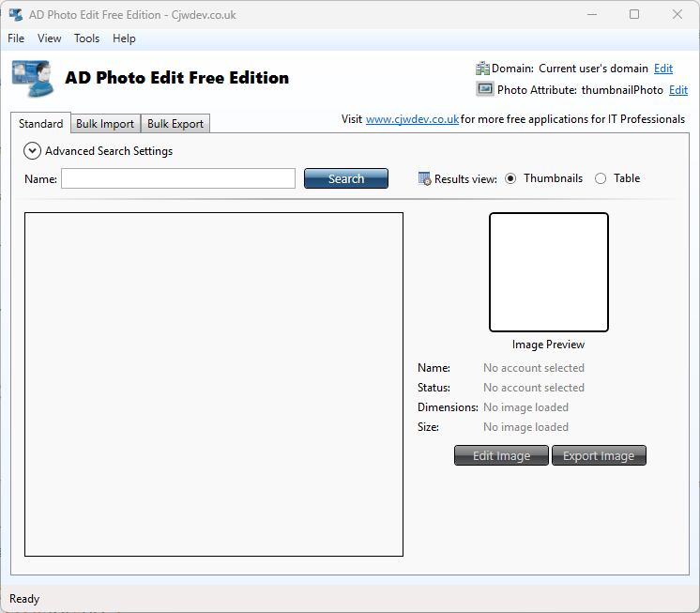Click the Size 'No image loaded' value
700x613 pixels.
coord(525,427)
